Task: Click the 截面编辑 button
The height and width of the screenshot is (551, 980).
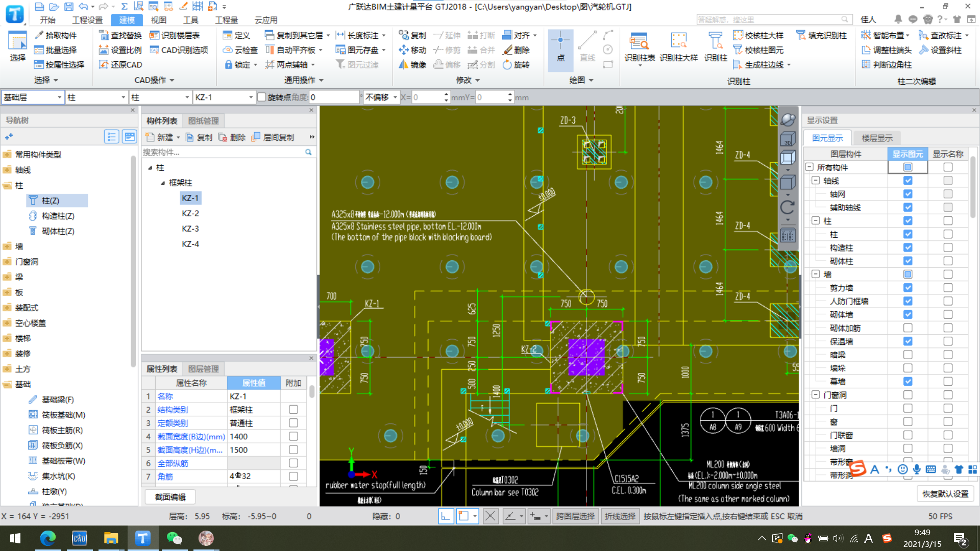Action: click(170, 497)
